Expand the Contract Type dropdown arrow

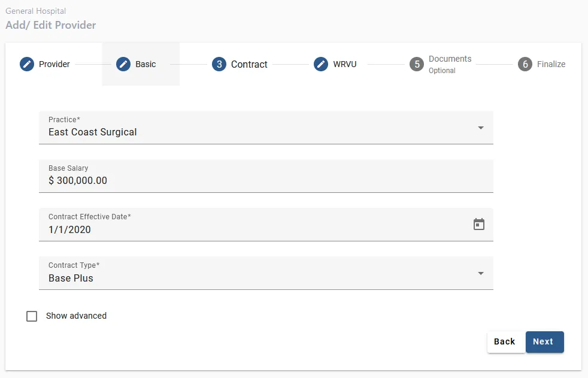tap(481, 273)
